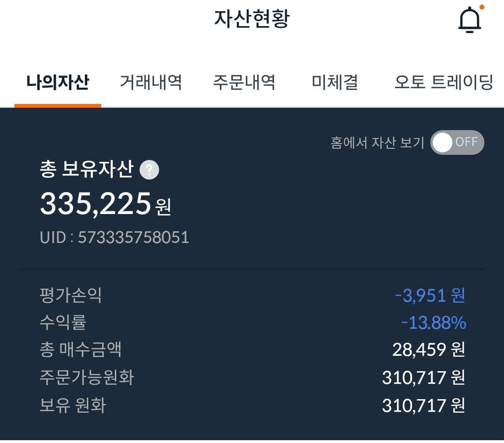Screen dimensions: 504x443
Task: Open the 미체결 tab
Action: pyautogui.click(x=335, y=82)
